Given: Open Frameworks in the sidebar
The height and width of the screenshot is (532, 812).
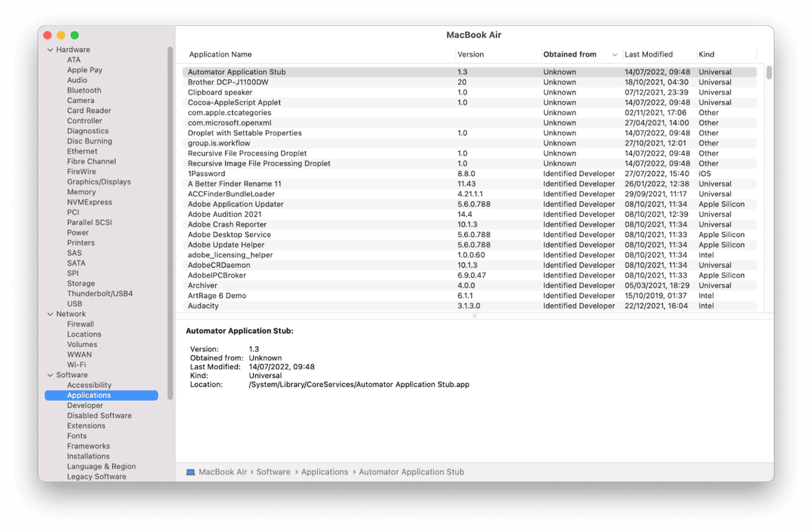Looking at the screenshot, I should [x=88, y=447].
